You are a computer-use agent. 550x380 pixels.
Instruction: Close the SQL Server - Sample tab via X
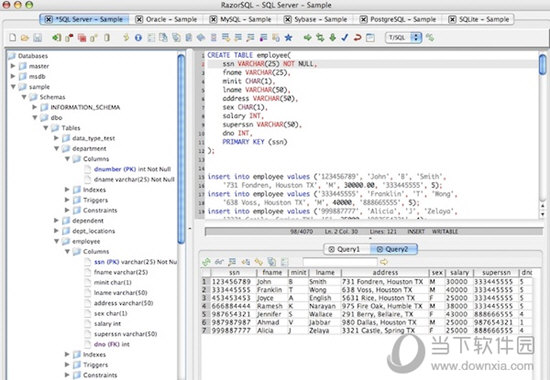point(49,19)
